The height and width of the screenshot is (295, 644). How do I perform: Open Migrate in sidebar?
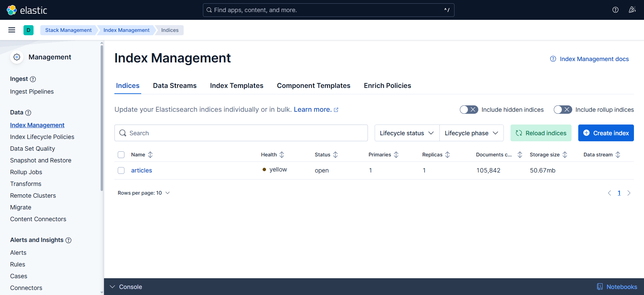[21, 207]
